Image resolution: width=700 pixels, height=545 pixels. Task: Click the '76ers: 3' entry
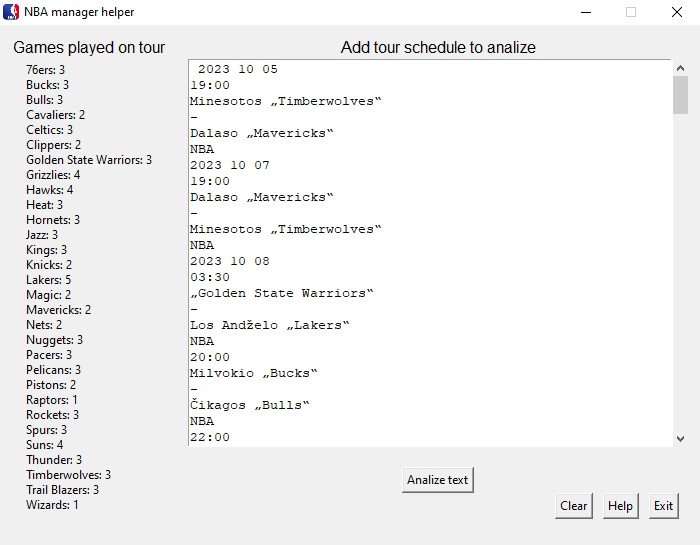coord(46,70)
